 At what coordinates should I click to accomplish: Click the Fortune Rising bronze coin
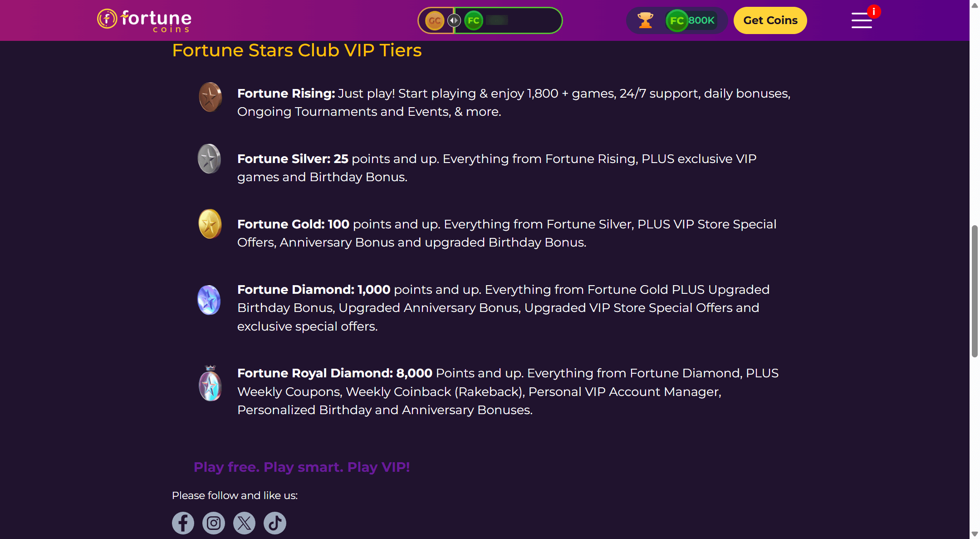[x=210, y=97]
